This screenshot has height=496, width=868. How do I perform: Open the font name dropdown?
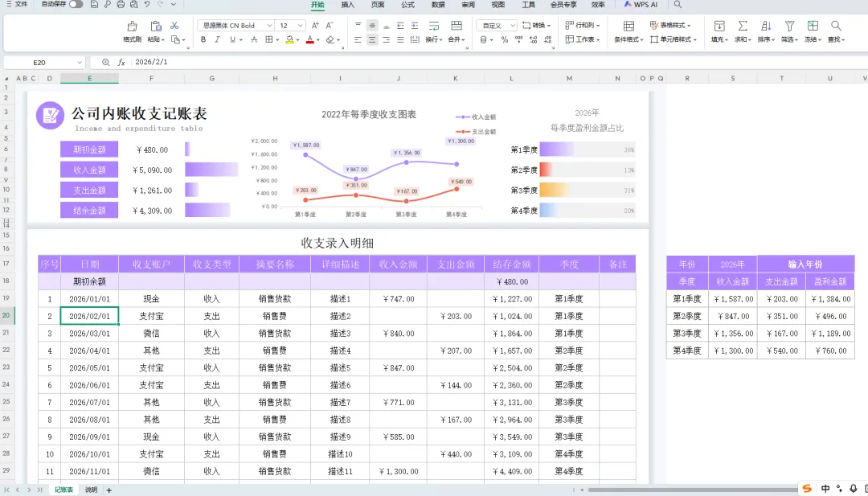[269, 26]
